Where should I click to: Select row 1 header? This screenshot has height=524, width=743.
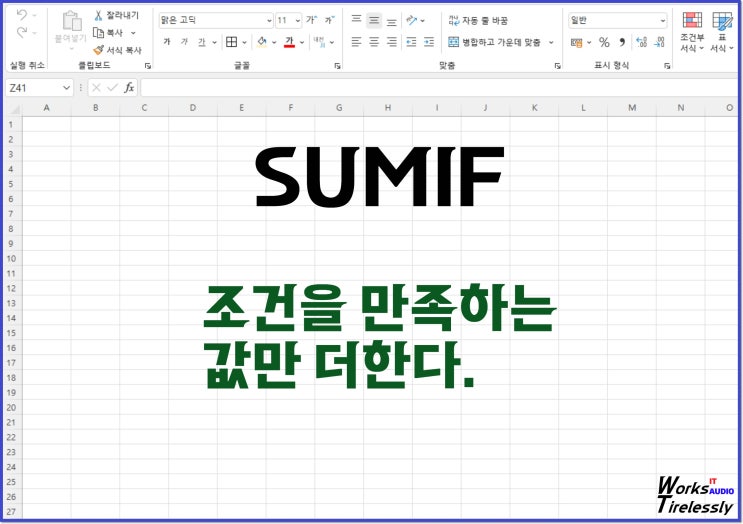click(11, 125)
